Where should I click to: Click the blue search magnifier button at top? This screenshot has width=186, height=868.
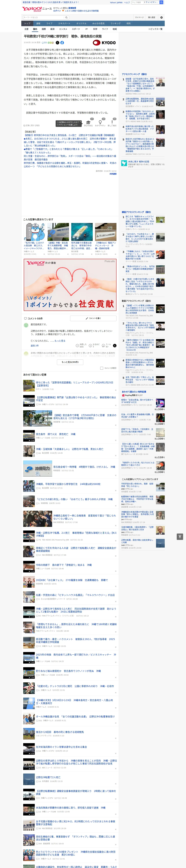[162, 2]
